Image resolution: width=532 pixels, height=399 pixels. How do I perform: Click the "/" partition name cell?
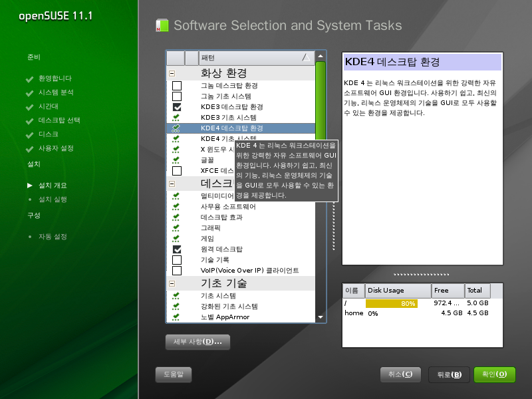coord(345,303)
